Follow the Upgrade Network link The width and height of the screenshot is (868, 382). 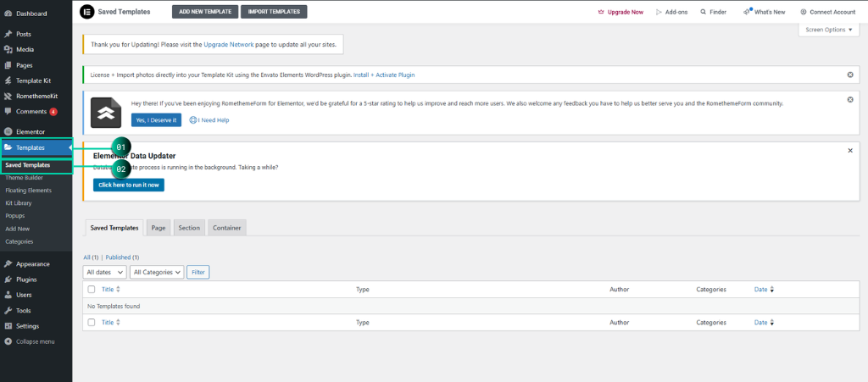(x=229, y=44)
